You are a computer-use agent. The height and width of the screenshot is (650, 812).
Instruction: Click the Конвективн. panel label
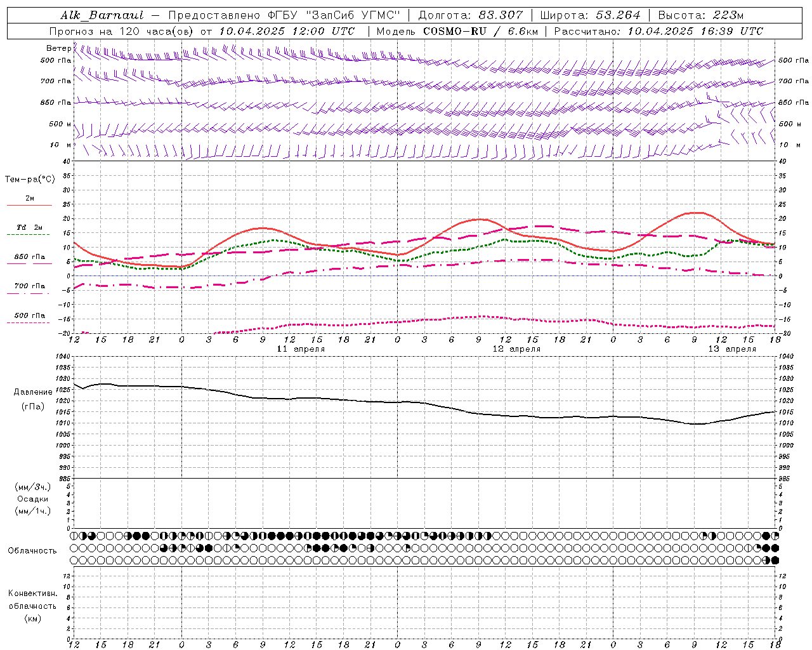click(33, 594)
